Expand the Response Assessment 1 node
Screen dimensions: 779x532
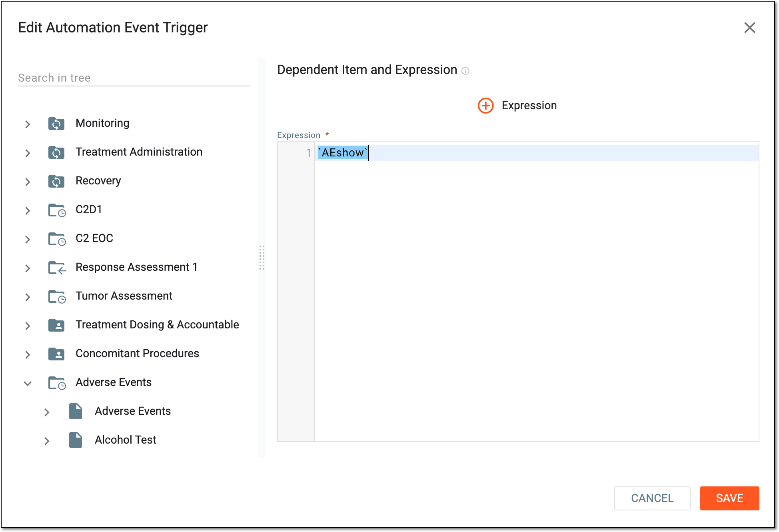(x=28, y=268)
